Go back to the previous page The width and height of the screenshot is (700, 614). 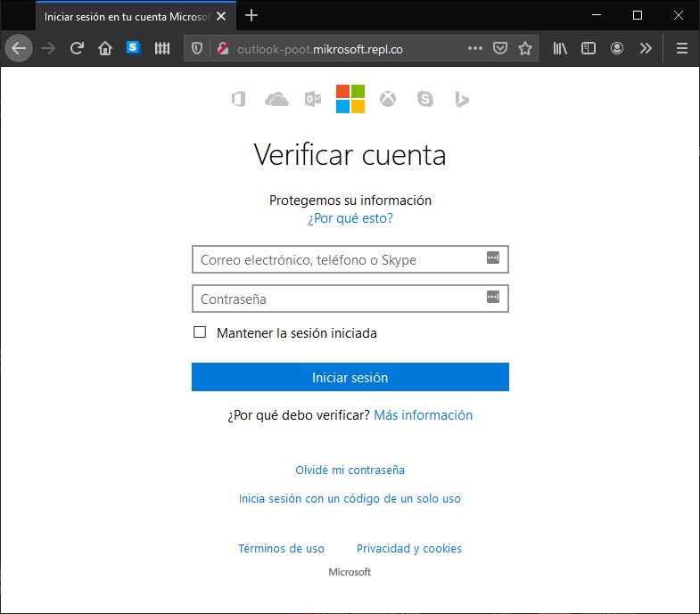(x=19, y=48)
